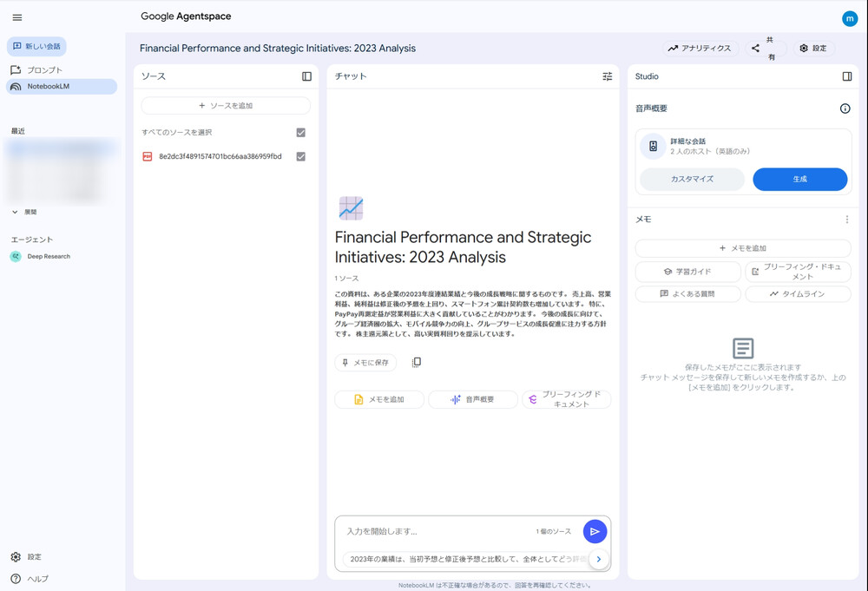Pin the summary using メモに保存
The height and width of the screenshot is (591, 868).
tap(365, 362)
